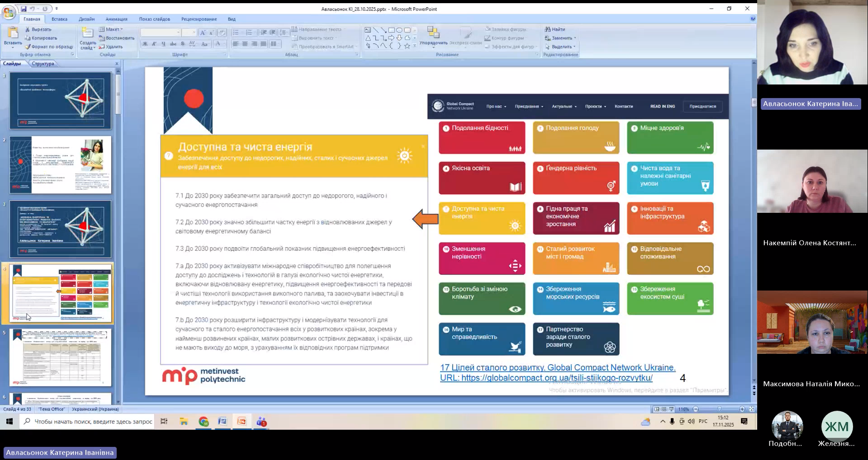This screenshot has height=460, width=868.
Task: Open Microsoft Teams from the taskbar
Action: pyautogui.click(x=261, y=422)
